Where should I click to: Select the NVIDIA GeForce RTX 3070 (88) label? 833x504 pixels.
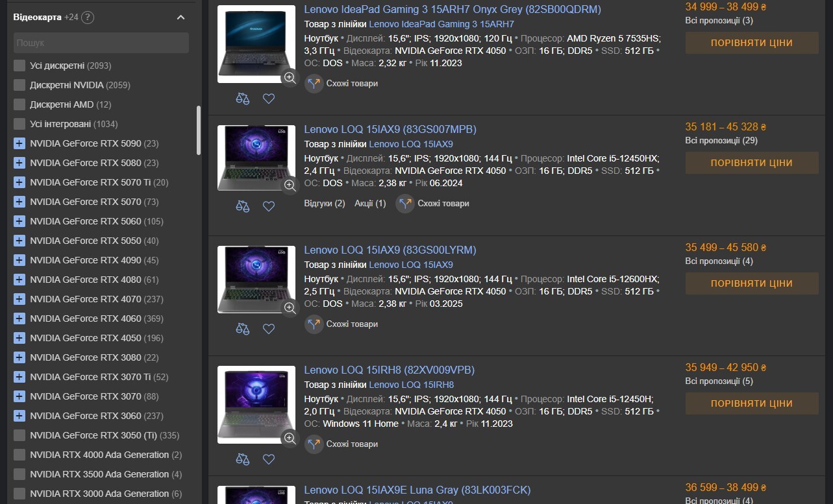coord(94,396)
